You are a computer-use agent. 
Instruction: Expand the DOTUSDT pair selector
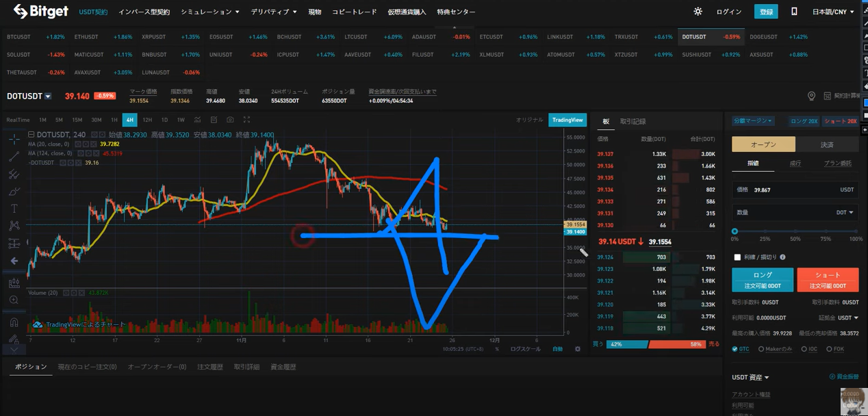48,96
